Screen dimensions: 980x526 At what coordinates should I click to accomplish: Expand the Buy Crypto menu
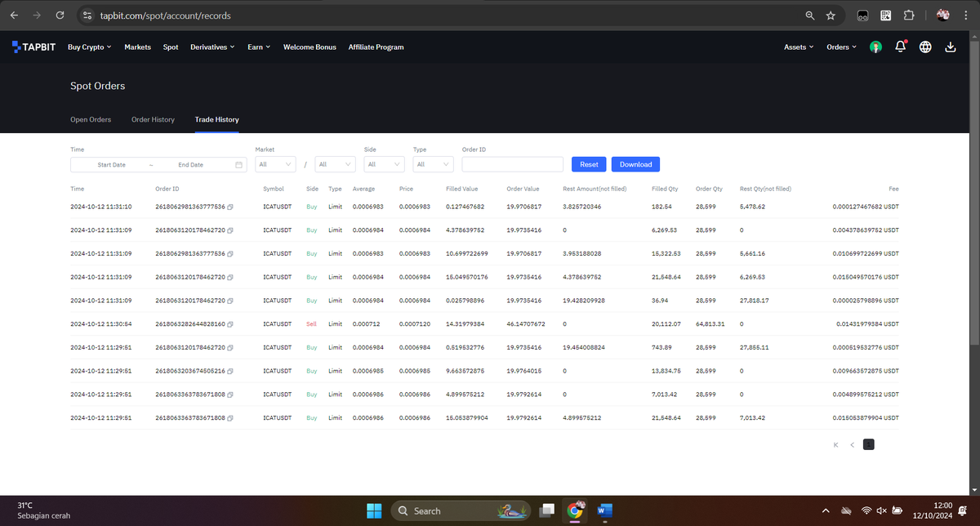click(x=90, y=47)
